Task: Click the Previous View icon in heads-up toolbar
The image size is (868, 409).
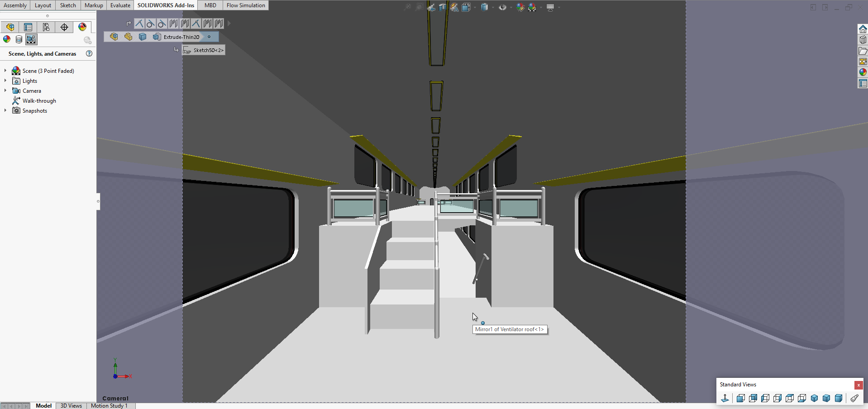Action: click(x=431, y=7)
